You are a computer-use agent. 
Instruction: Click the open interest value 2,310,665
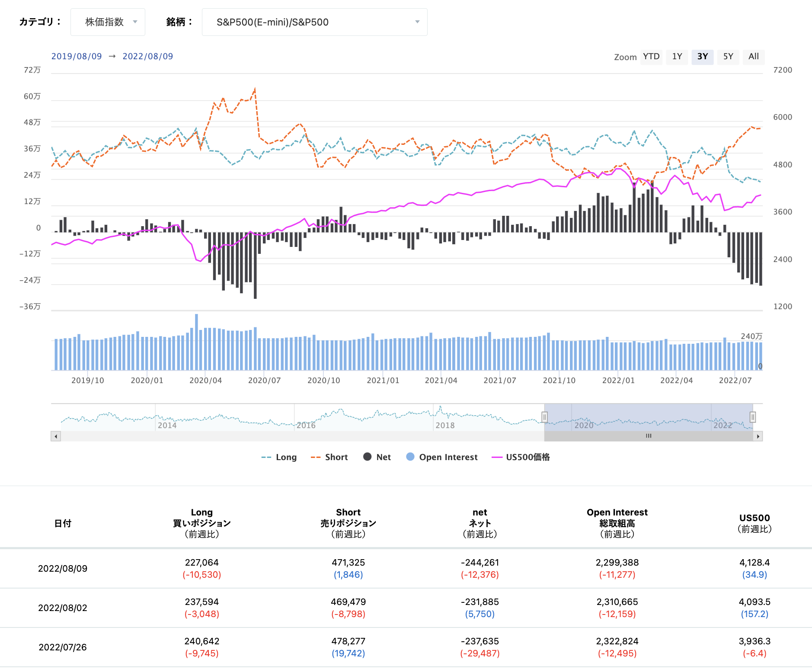(x=617, y=602)
